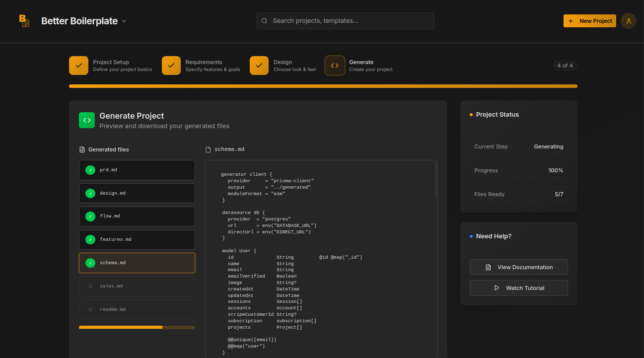Click the file generation progress bar
This screenshot has height=358, width=644.
point(137,327)
